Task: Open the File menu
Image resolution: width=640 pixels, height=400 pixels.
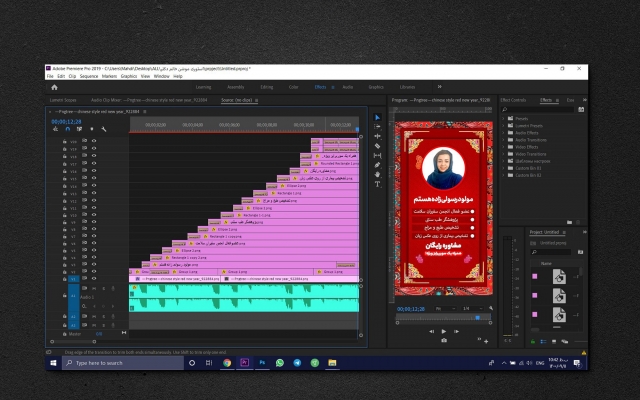Action: pyautogui.click(x=50, y=76)
